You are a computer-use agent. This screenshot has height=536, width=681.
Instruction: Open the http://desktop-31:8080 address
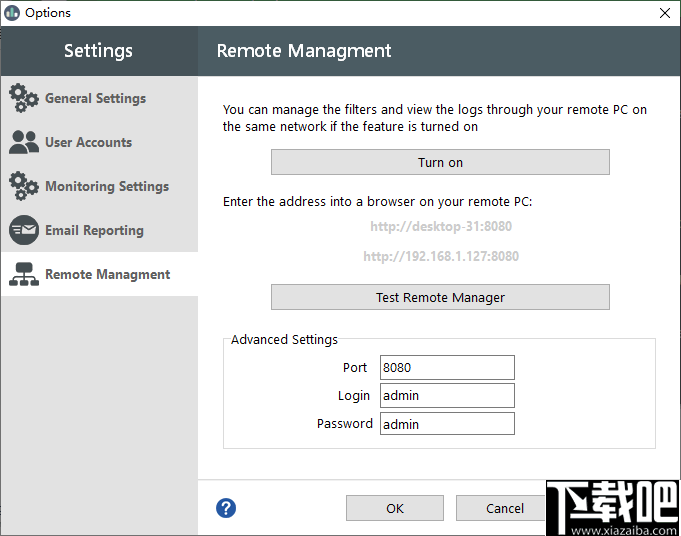[x=441, y=226]
